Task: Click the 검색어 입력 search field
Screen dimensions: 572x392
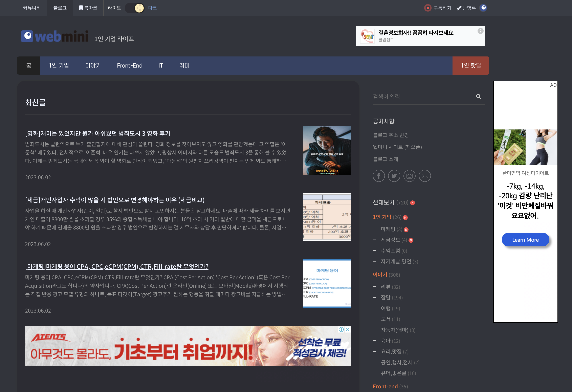Action: tap(418, 96)
